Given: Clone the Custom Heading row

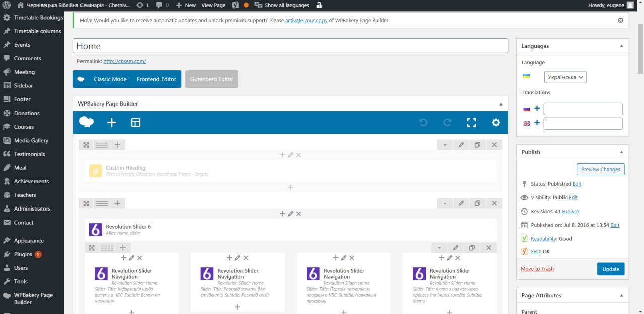Looking at the screenshot, I should click(477, 145).
